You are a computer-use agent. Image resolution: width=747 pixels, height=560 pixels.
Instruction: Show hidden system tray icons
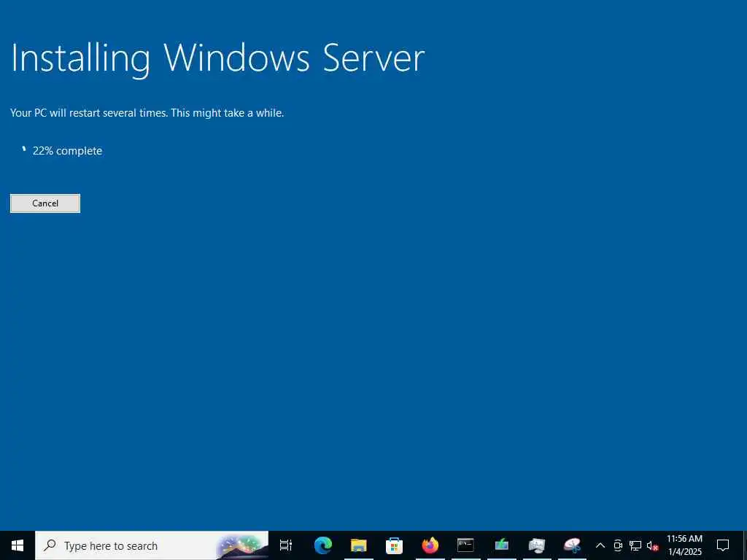[600, 545]
